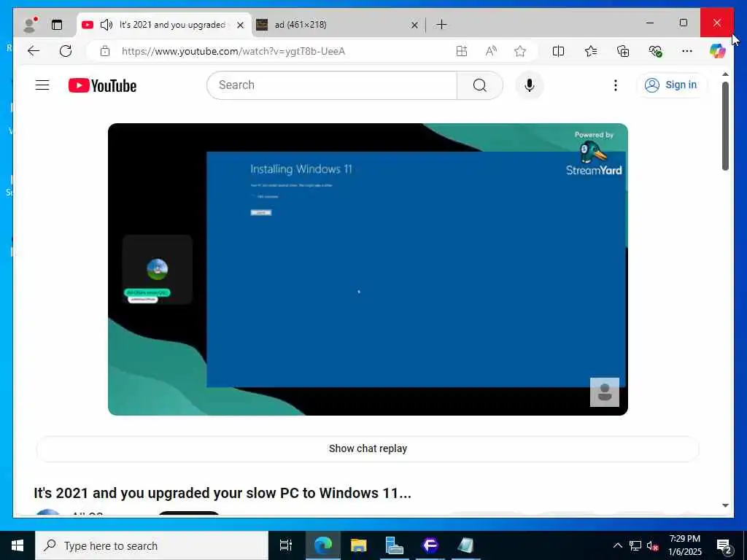Open Task View on the taskbar
Screen dimensions: 747x560
[285, 545]
